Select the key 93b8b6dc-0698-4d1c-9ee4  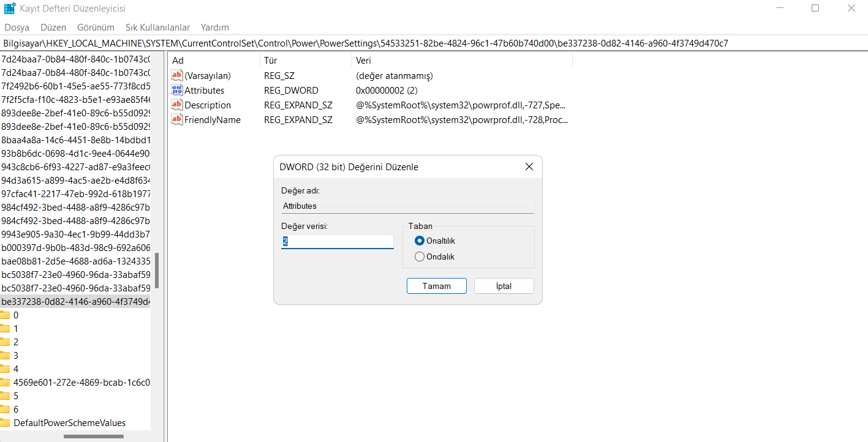pyautogui.click(x=75, y=153)
